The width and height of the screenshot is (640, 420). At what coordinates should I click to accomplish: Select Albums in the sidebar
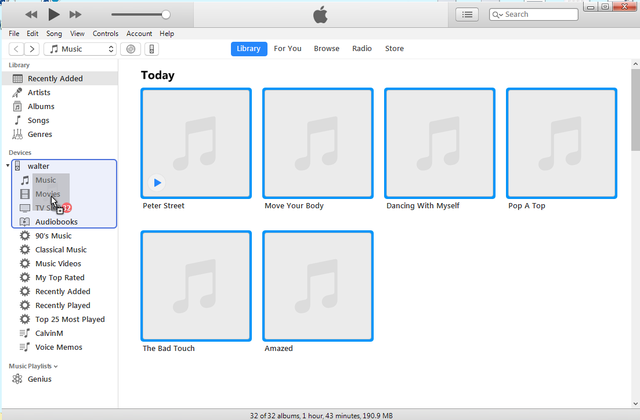[60, 107]
